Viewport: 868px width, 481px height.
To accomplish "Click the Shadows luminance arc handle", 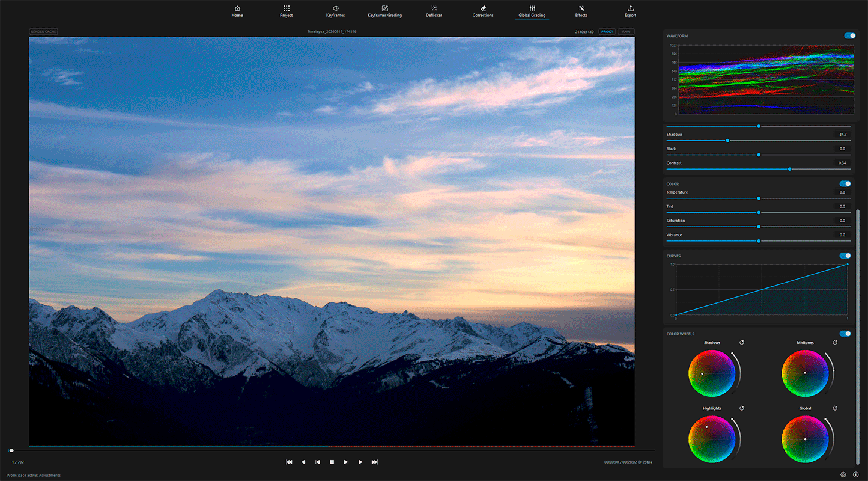I will coord(732,354).
